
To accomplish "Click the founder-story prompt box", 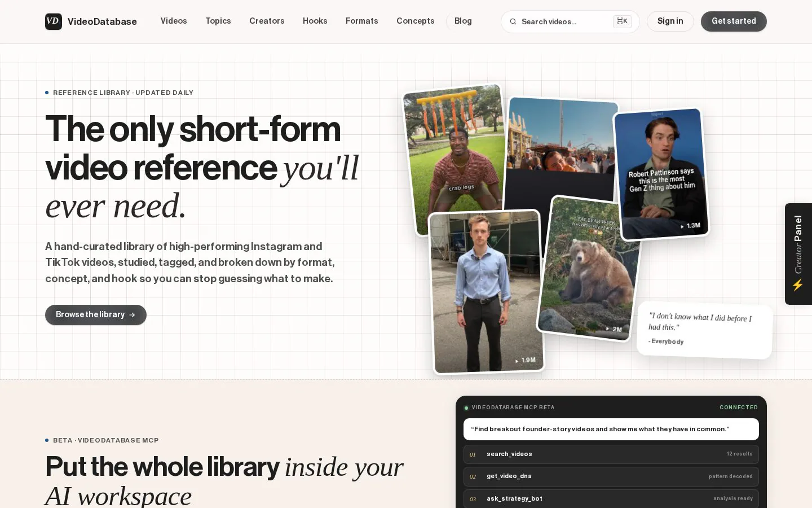I will click(x=611, y=429).
